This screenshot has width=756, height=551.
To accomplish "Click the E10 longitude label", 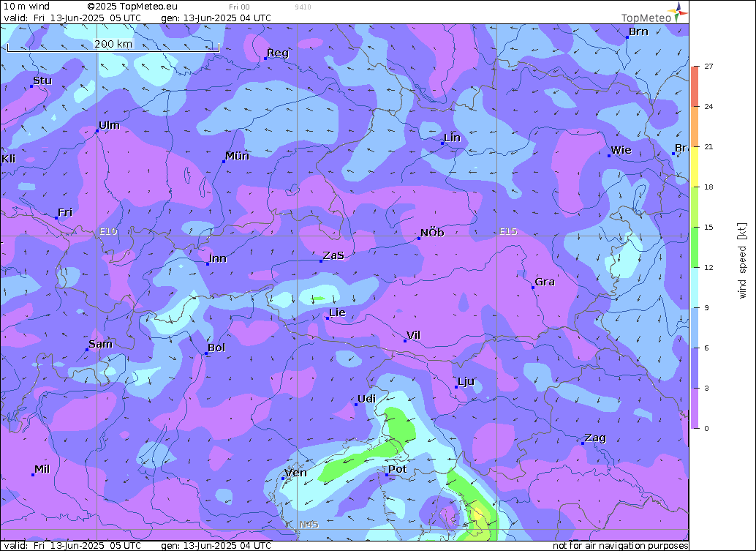I will click(x=108, y=231).
